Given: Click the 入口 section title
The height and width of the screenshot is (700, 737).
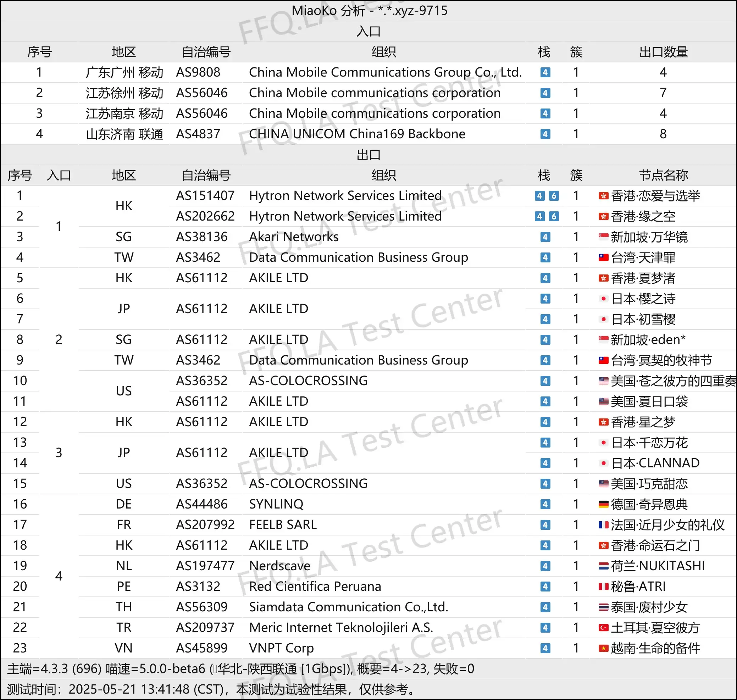Looking at the screenshot, I should point(368,31).
